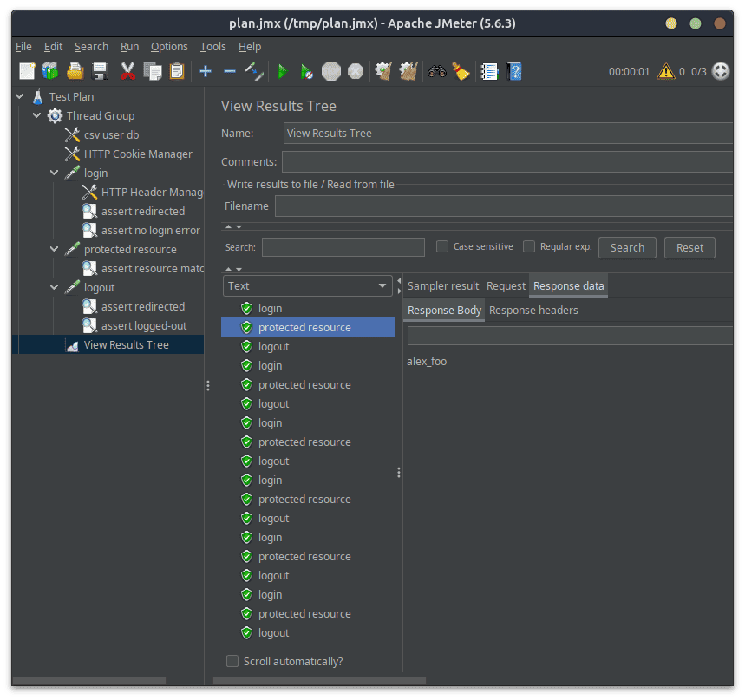745x700 pixels.
Task: Click the Add plus toolbar icon
Action: click(206, 71)
